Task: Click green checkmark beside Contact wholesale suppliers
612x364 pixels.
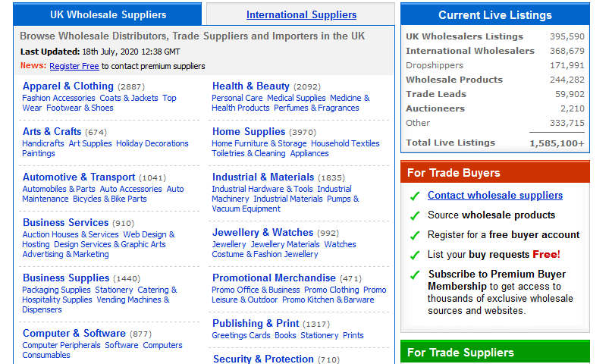Action: coord(415,196)
